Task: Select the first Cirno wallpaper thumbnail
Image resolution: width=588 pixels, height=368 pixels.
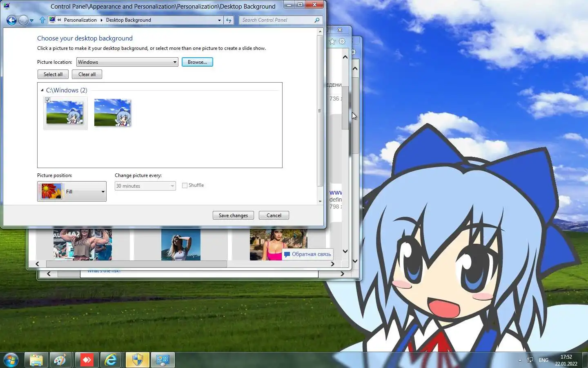Action: point(65,113)
